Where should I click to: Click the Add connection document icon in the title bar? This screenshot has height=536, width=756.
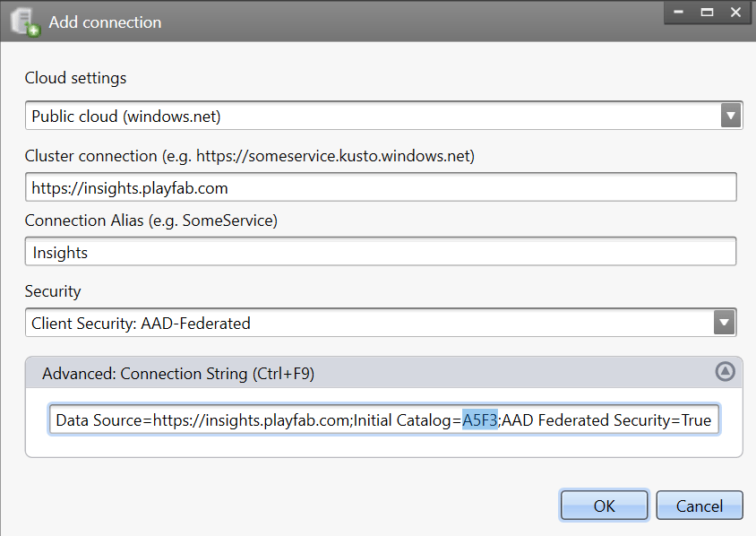point(26,22)
